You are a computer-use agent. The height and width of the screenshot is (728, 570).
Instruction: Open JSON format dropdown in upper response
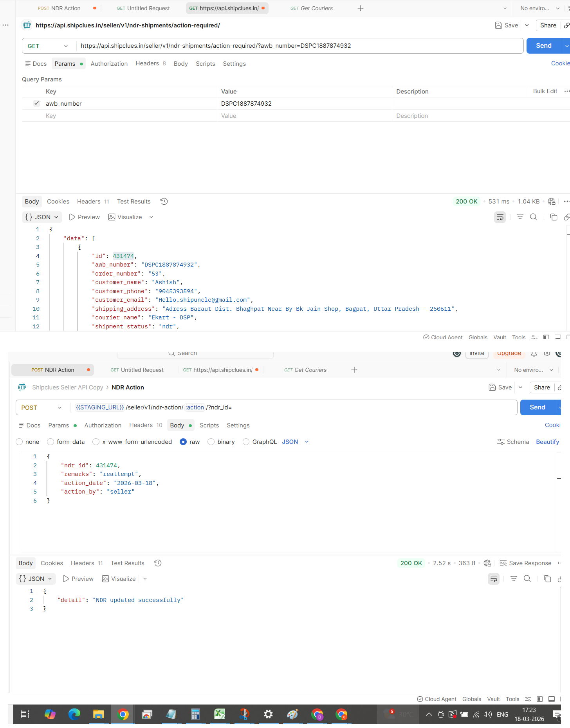pyautogui.click(x=41, y=217)
